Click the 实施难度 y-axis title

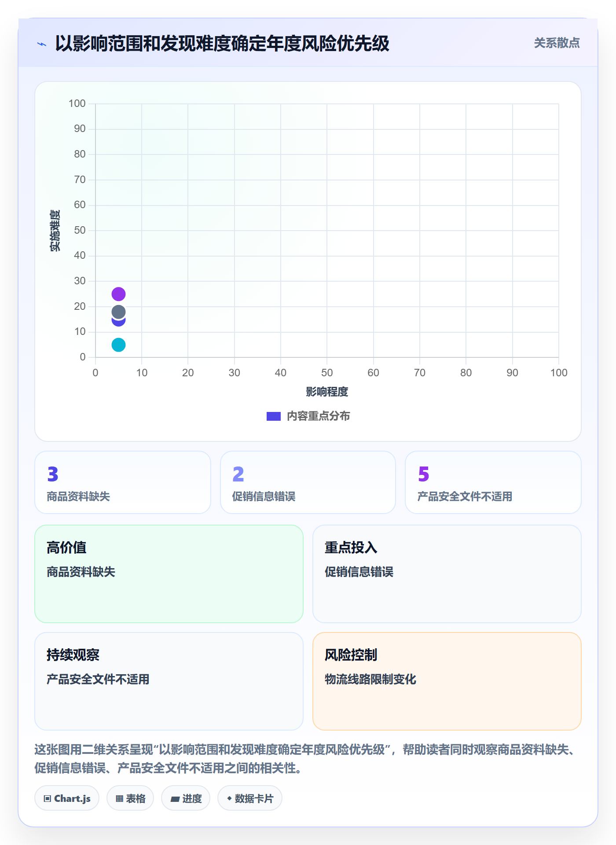point(55,231)
